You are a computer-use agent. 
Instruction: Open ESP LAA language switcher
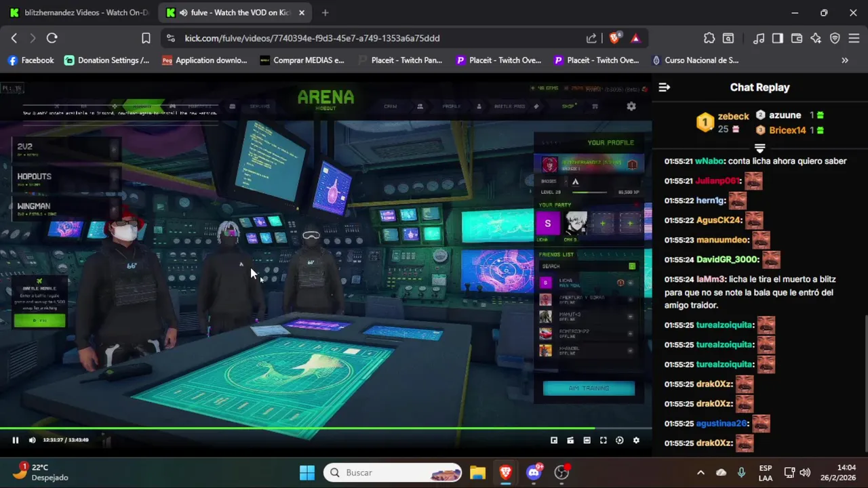766,472
